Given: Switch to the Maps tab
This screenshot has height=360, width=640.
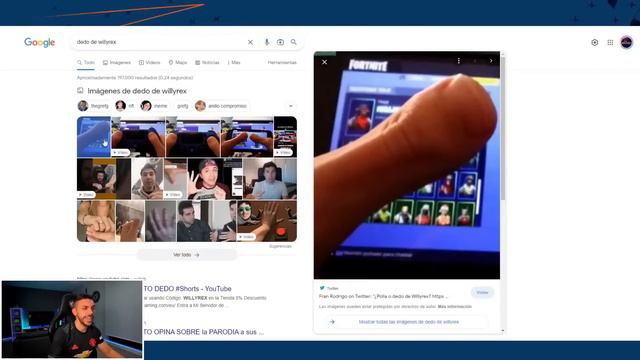Looking at the screenshot, I should pyautogui.click(x=178, y=62).
